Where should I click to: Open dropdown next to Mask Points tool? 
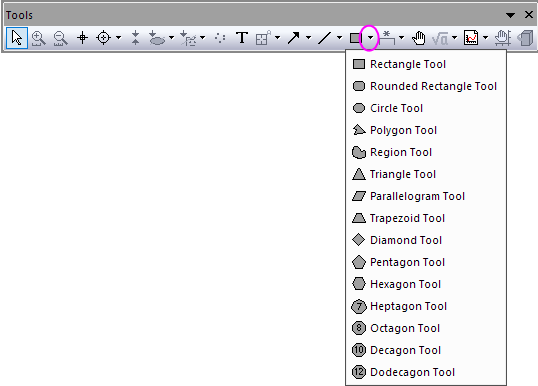click(203, 37)
